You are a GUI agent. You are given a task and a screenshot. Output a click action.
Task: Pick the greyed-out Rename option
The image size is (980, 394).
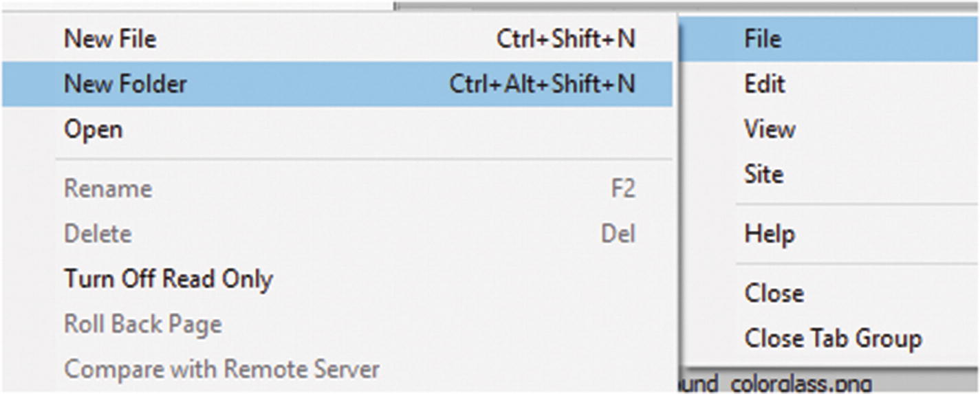[108, 188]
